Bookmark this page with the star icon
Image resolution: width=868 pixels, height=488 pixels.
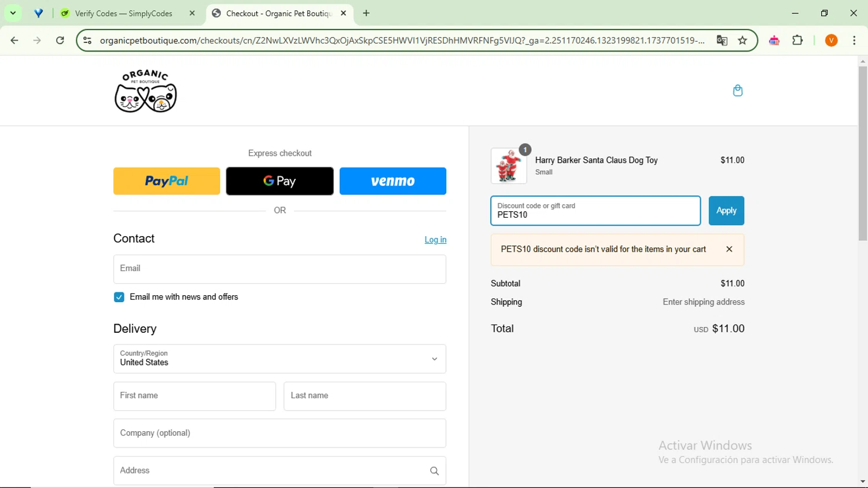click(742, 41)
